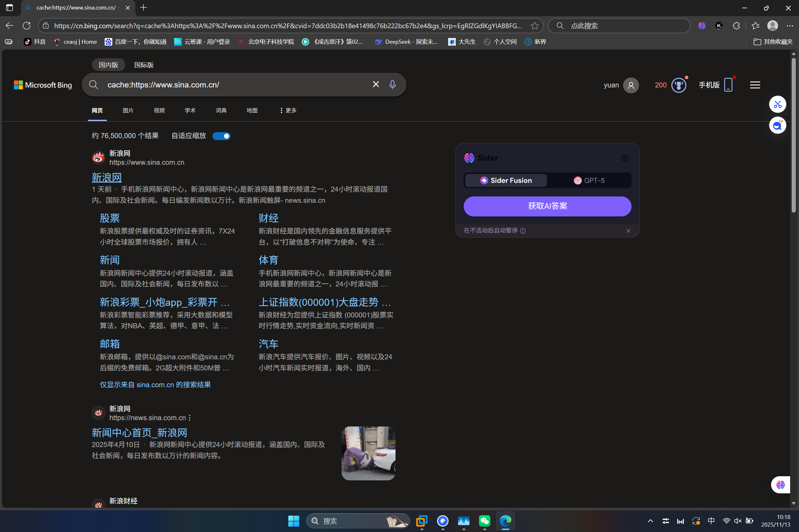
Task: Switch to the 图片 search tab
Action: (x=128, y=110)
